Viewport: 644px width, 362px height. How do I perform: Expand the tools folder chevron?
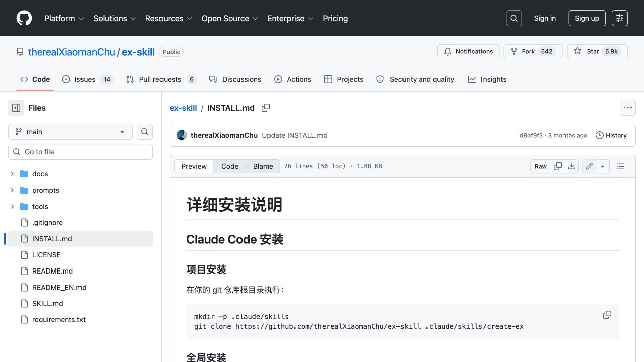coord(12,206)
